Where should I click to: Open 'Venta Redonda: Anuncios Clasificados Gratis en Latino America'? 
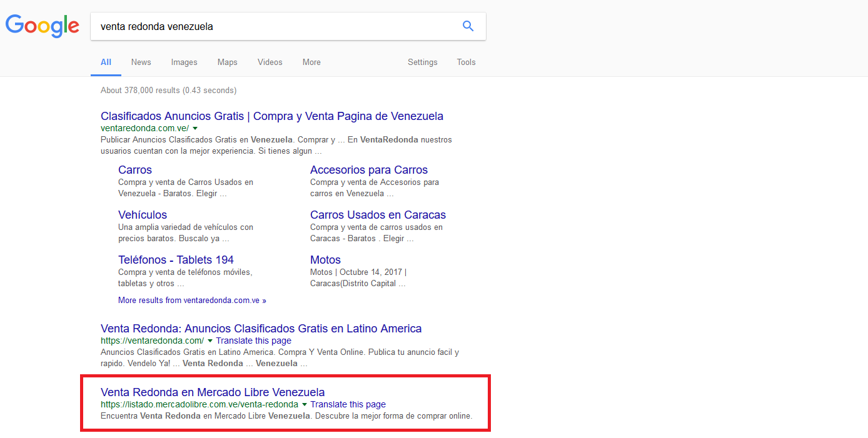pos(261,329)
